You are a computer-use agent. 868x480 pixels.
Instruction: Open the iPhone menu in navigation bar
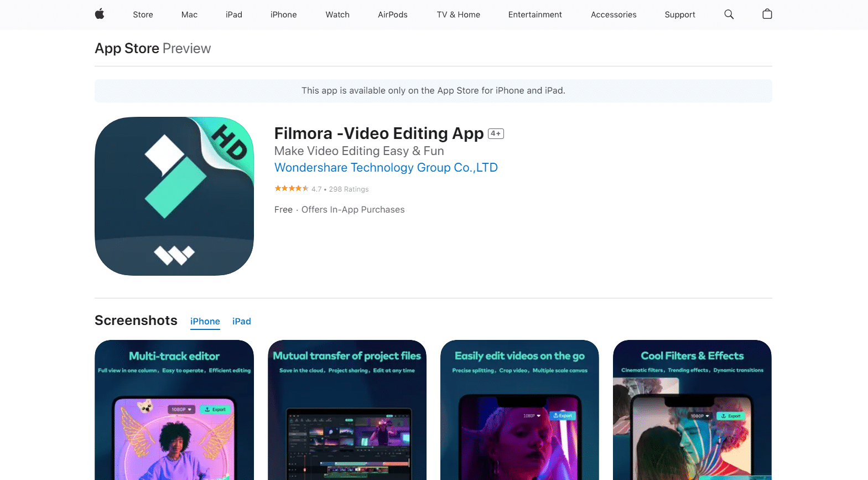(x=284, y=14)
